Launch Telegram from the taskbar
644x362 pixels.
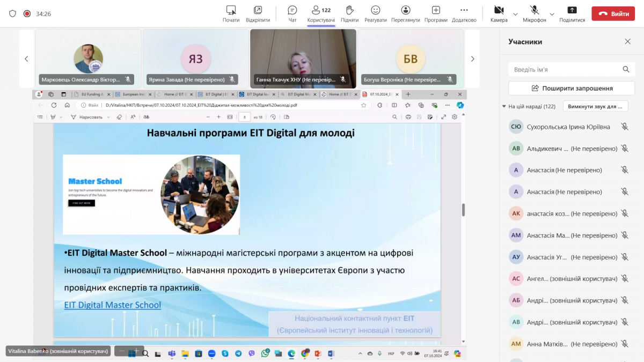pos(238,354)
